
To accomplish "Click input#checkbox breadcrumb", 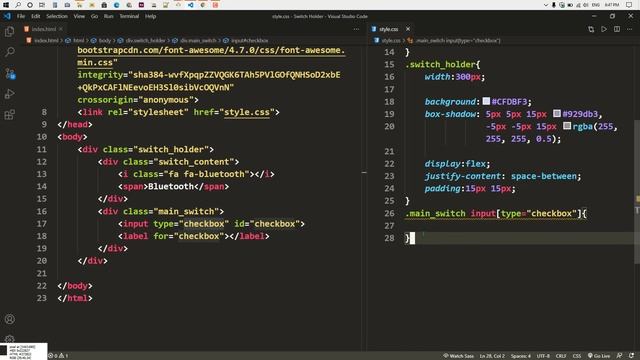I will click(x=246, y=40).
